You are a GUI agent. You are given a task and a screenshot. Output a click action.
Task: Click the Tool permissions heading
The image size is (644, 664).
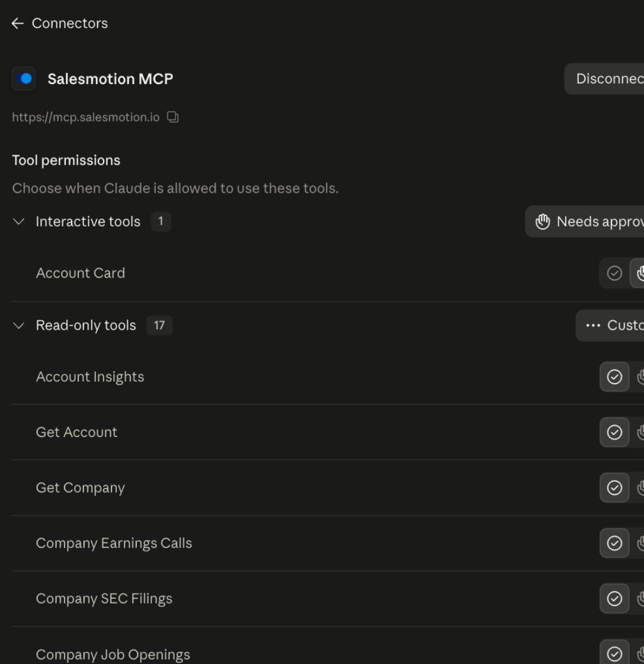click(x=66, y=161)
